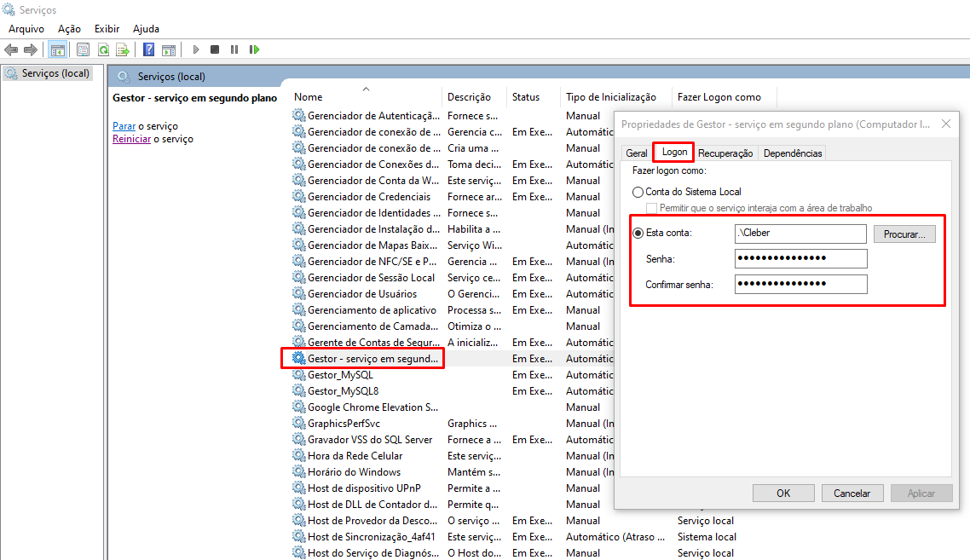
Task: Click the Export List toolbar icon
Action: click(123, 49)
